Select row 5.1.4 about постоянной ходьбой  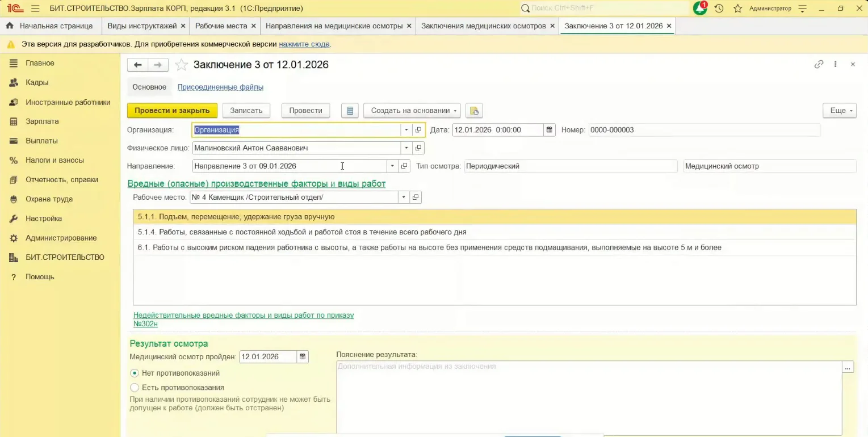(494, 232)
